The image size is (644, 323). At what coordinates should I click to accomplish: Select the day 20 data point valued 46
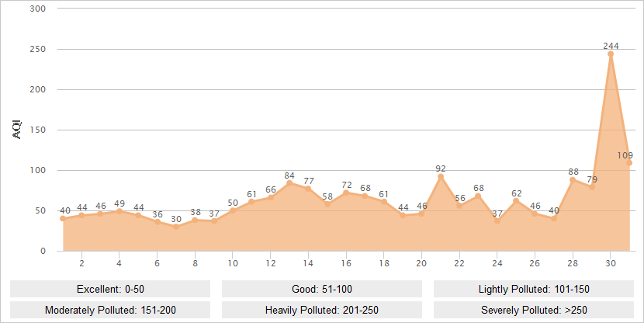(x=422, y=214)
